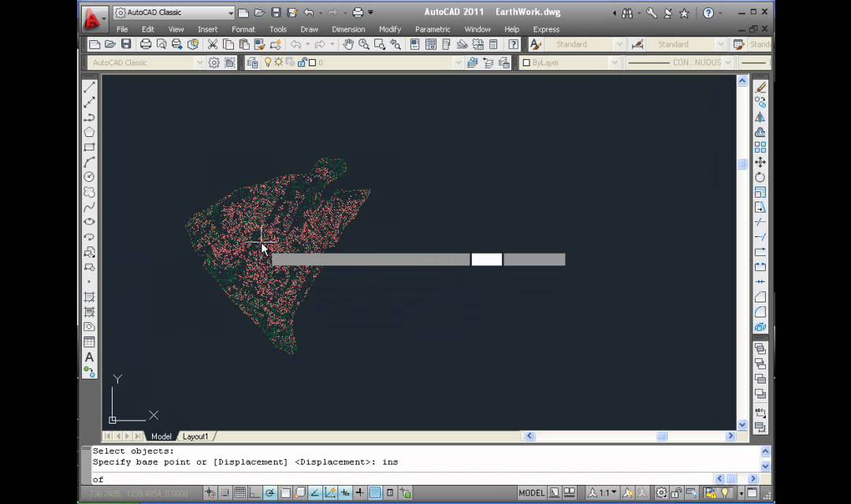Click the Pan hand icon
The height and width of the screenshot is (504, 851).
coord(348,44)
